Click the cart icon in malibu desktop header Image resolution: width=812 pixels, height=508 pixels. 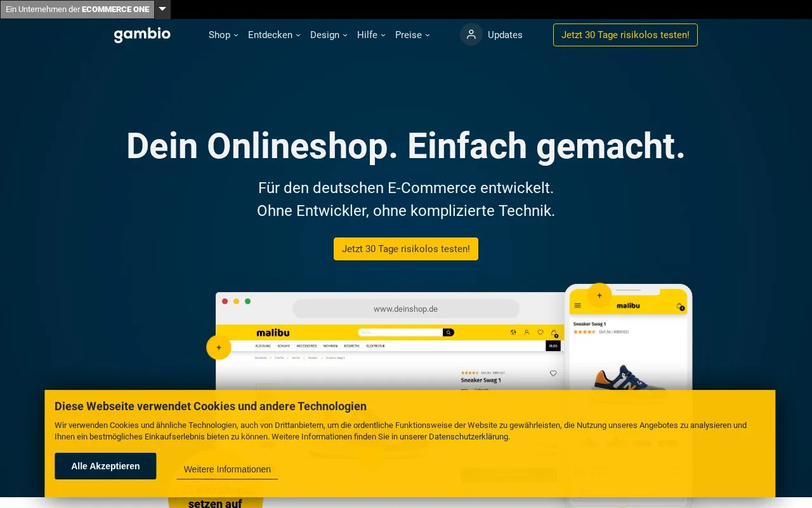tap(554, 333)
